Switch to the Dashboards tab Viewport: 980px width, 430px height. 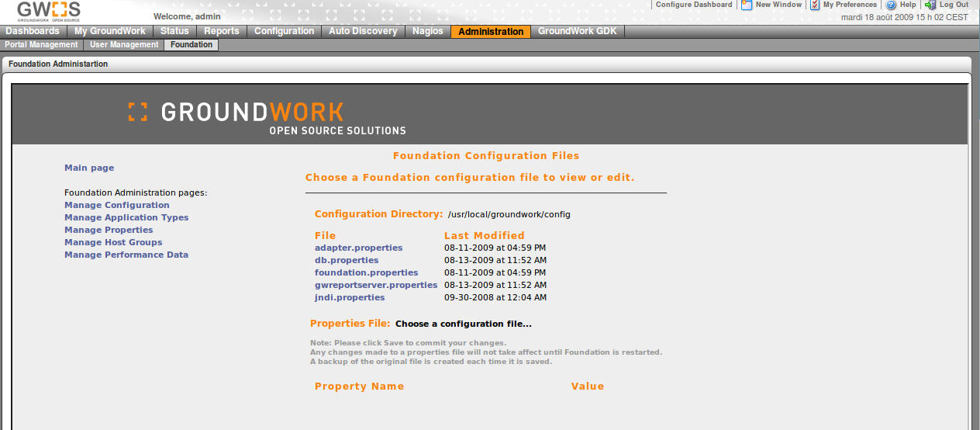[x=33, y=31]
